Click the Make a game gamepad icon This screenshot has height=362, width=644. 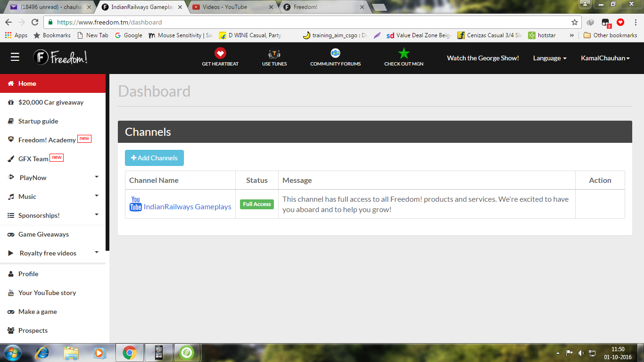pyautogui.click(x=11, y=312)
